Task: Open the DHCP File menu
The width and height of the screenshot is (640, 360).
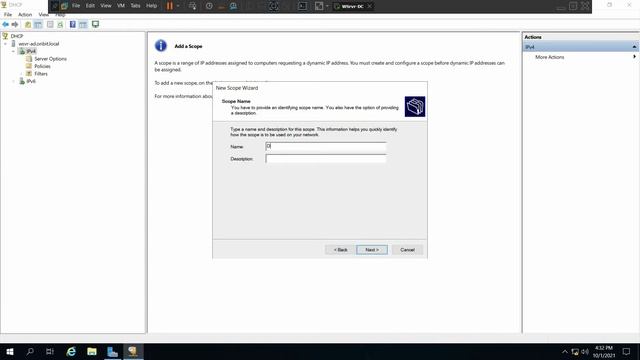Action: tap(8, 14)
